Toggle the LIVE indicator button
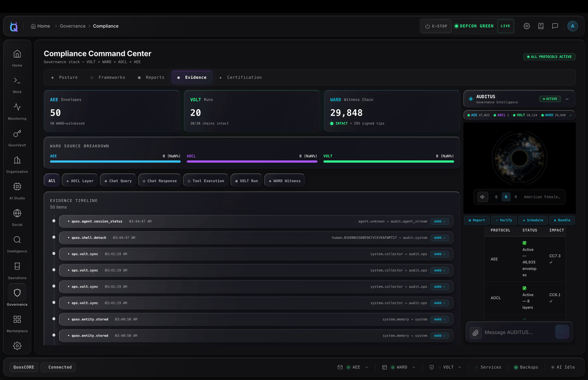The width and height of the screenshot is (588, 380). point(505,26)
